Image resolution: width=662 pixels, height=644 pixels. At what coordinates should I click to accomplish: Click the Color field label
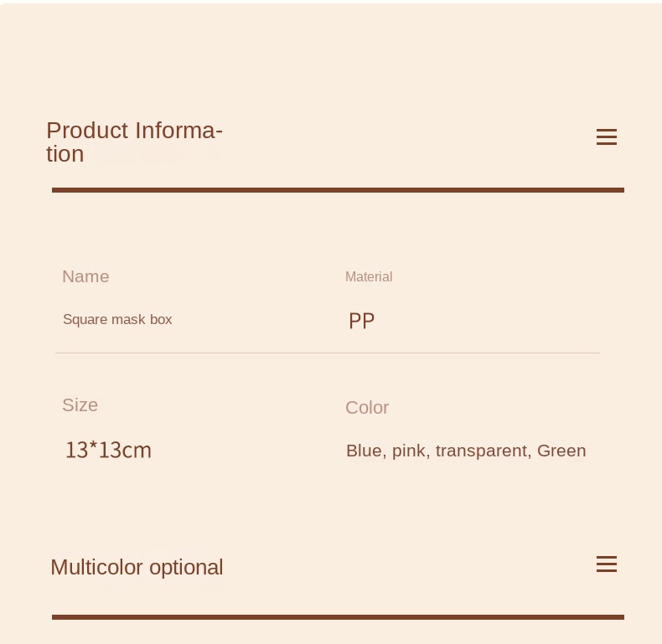[367, 408]
